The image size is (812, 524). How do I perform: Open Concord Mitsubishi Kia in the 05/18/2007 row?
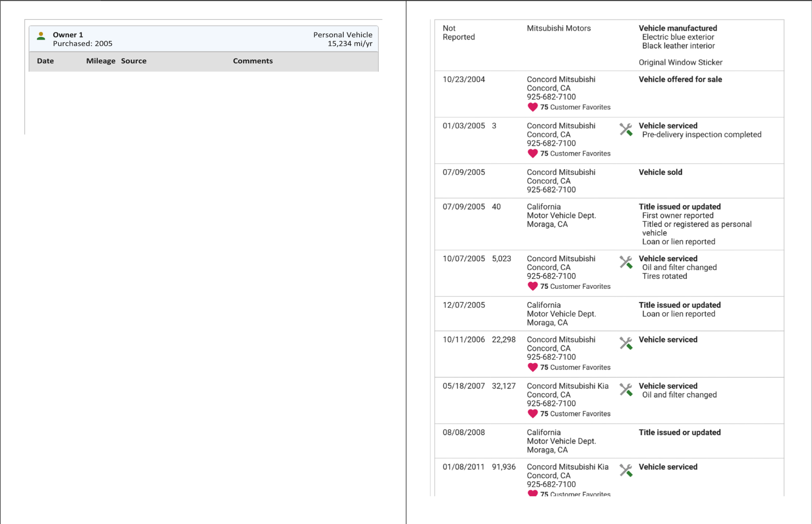(x=567, y=386)
